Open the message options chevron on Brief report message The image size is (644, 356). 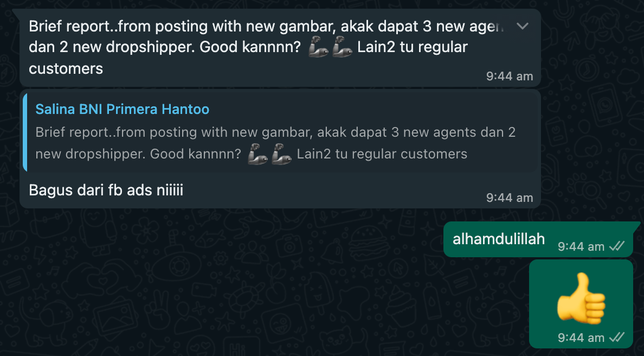(523, 26)
